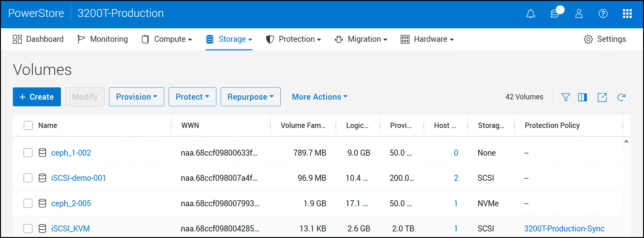The width and height of the screenshot is (644, 238).
Task: Open the 3200T-Production-Sync policy link
Action: point(564,229)
